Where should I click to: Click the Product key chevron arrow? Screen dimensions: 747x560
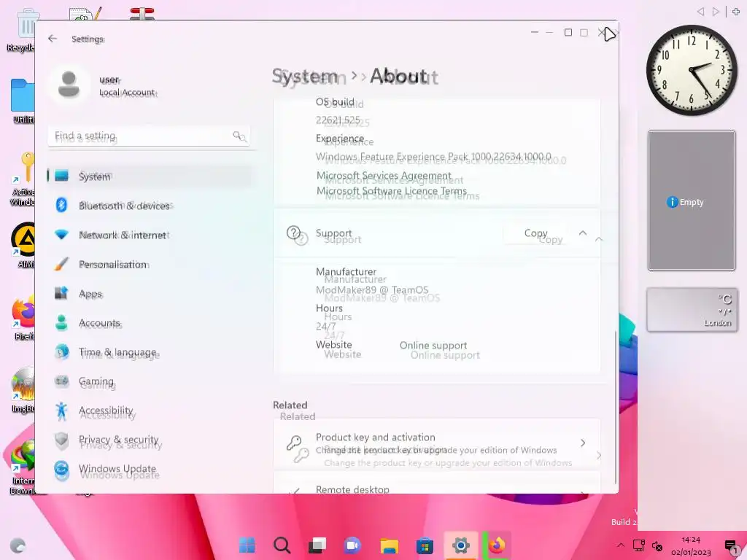(583, 443)
